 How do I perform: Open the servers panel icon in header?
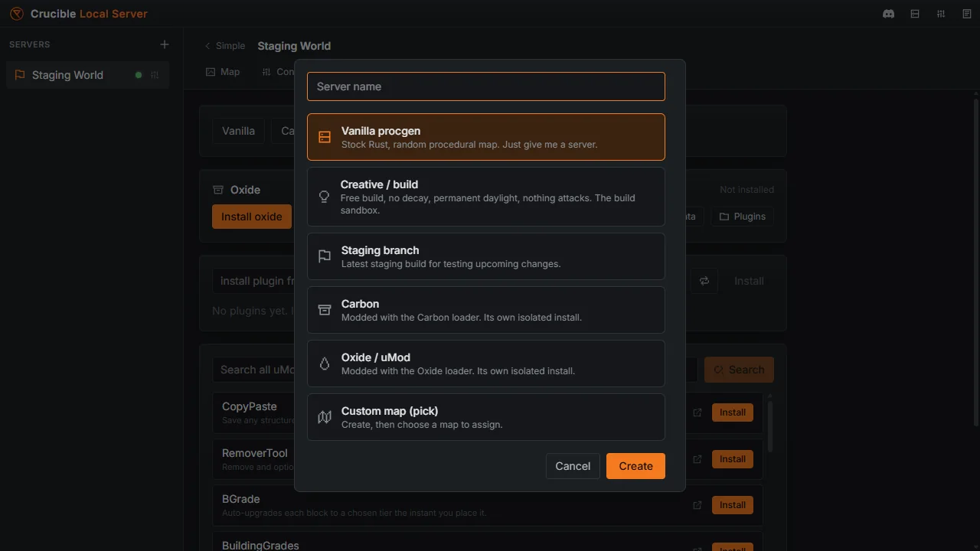(915, 14)
